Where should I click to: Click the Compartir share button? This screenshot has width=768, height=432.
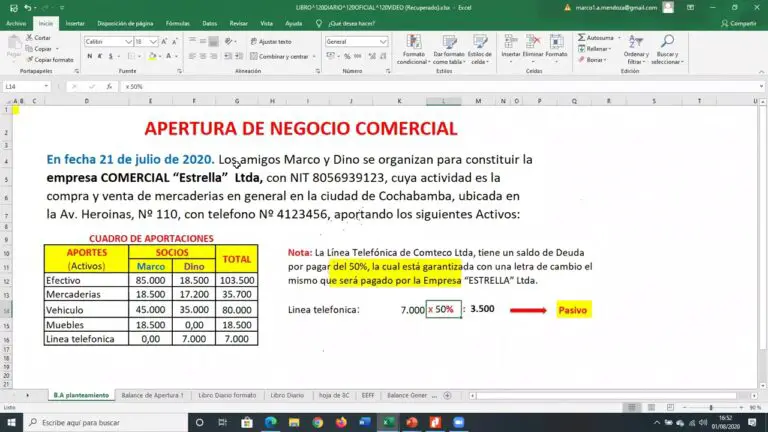(x=739, y=24)
